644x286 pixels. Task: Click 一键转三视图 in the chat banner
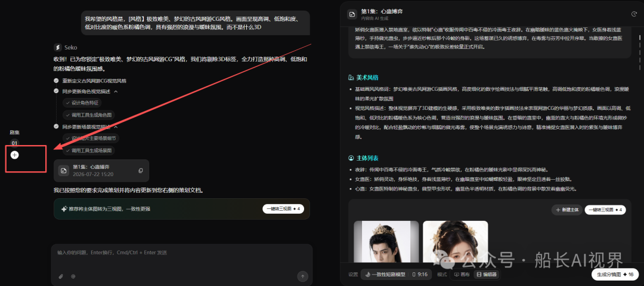coord(283,209)
